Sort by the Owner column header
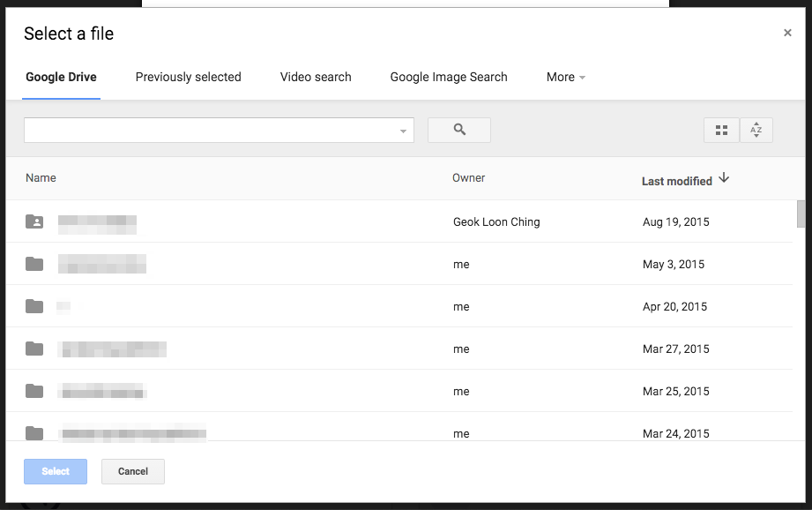 [x=469, y=177]
